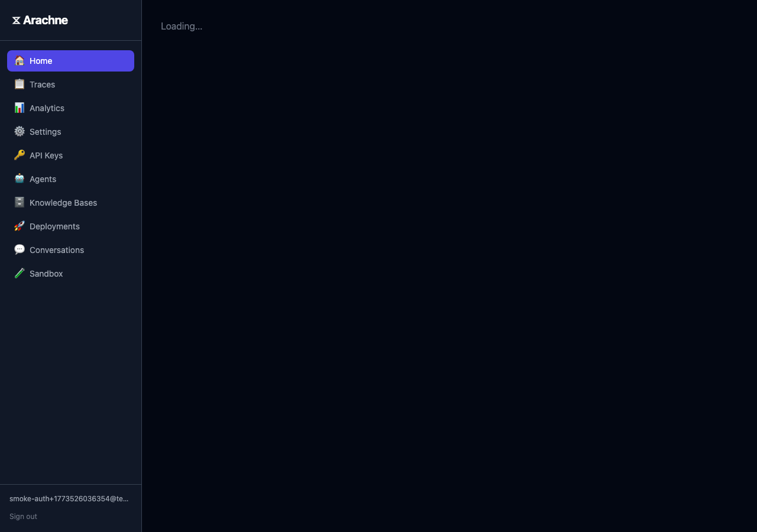The height and width of the screenshot is (532, 757).
Task: Click the bar chart icon for Analytics
Action: pos(19,108)
